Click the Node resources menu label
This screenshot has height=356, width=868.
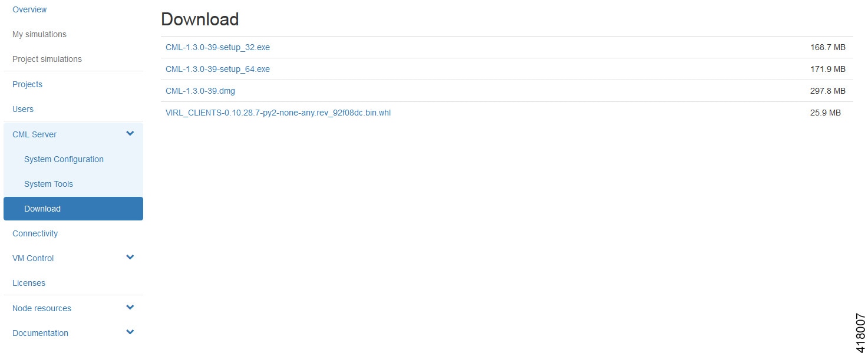42,308
